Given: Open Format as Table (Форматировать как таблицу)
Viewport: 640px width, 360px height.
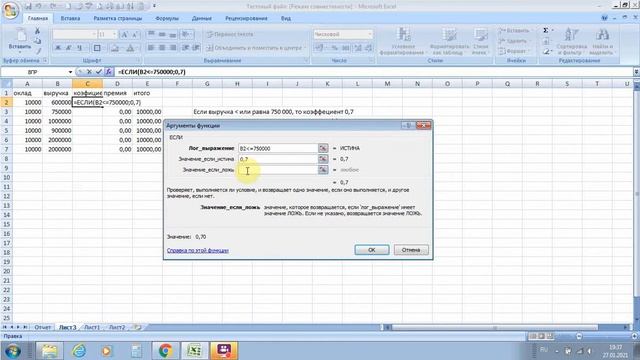Looking at the screenshot, I should click(448, 41).
